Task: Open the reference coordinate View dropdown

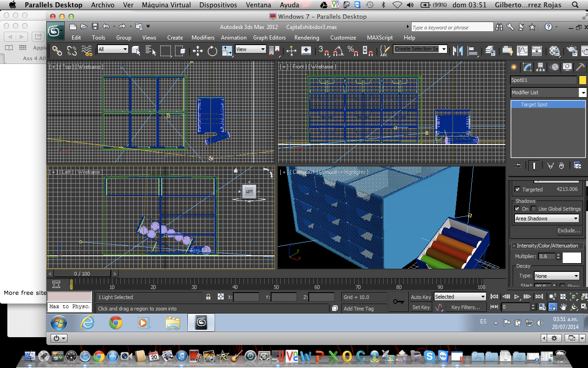Action: (250, 49)
